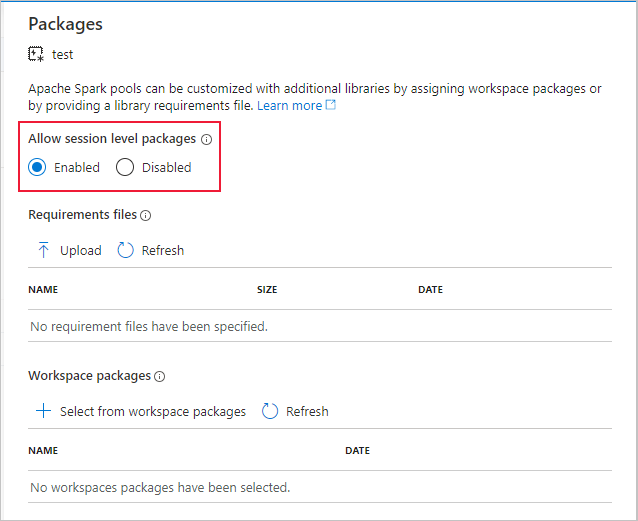Select the Disabled radio button
Image resolution: width=638 pixels, height=521 pixels.
point(125,167)
